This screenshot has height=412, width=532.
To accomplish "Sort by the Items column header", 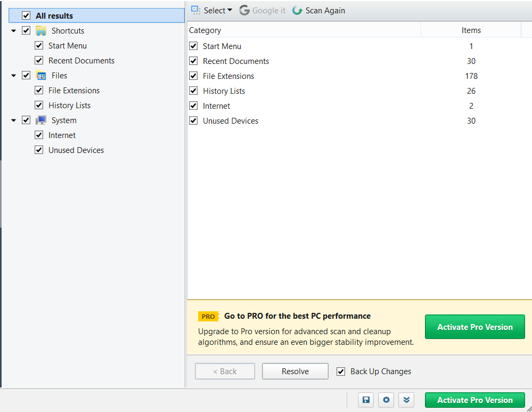I will click(471, 30).
